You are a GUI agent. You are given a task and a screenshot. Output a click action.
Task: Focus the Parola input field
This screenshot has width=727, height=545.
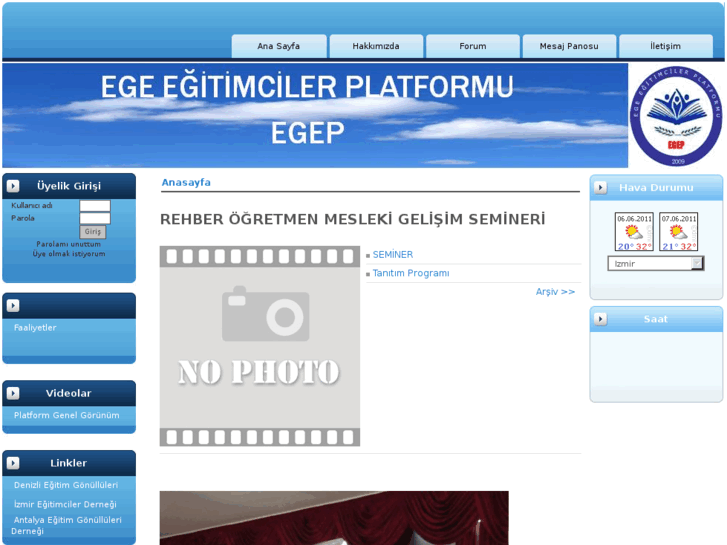(95, 218)
